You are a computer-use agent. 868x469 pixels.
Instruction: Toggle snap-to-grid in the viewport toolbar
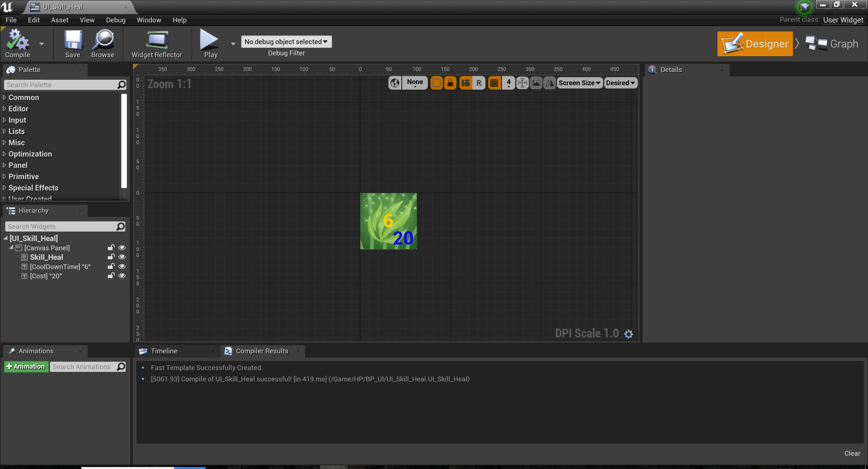pos(494,83)
